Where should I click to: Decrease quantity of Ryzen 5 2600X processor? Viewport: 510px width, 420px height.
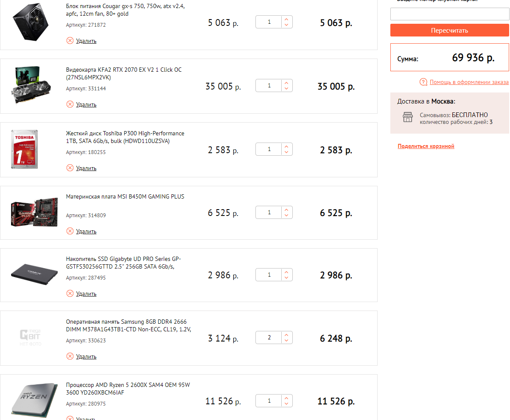pyautogui.click(x=286, y=404)
